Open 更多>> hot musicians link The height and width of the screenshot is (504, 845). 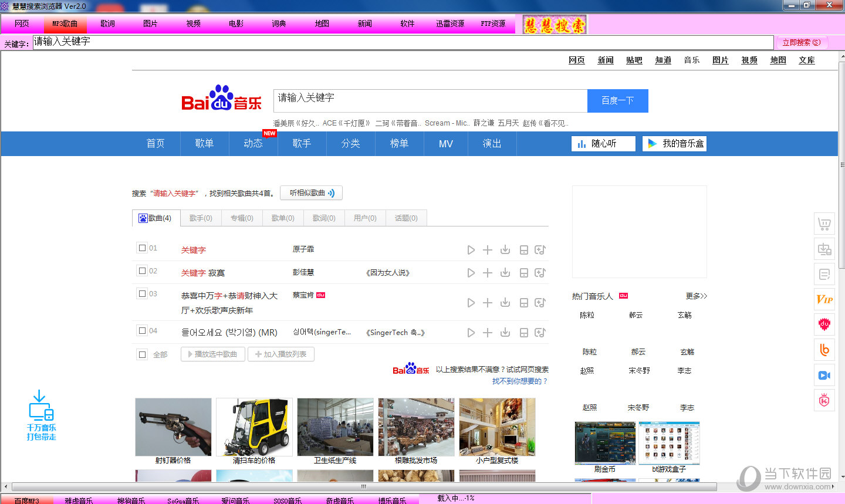tap(697, 296)
